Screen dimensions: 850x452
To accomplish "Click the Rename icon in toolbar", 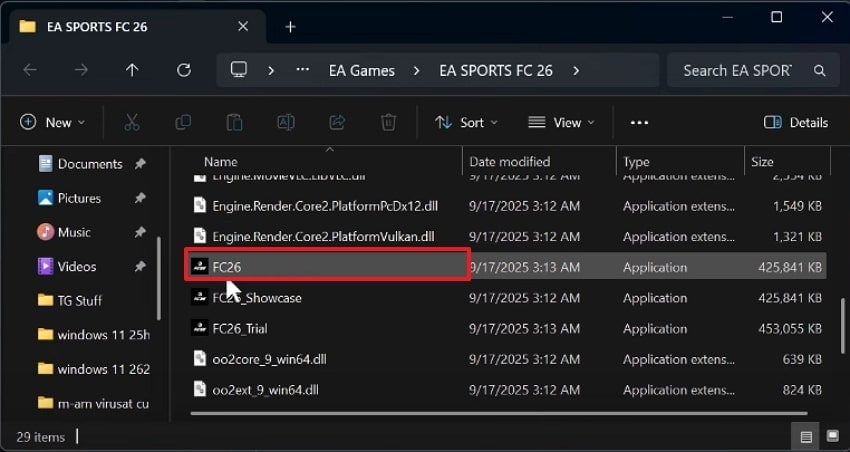I will (285, 123).
